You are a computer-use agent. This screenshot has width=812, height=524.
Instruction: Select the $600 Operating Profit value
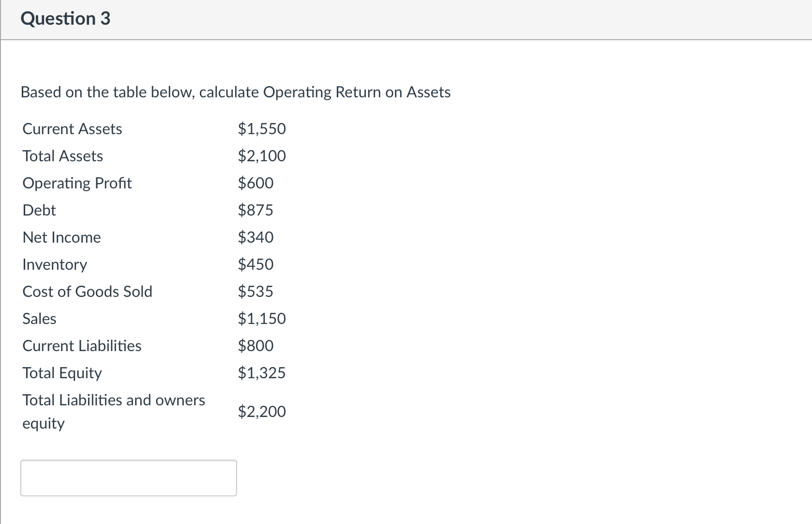256,183
